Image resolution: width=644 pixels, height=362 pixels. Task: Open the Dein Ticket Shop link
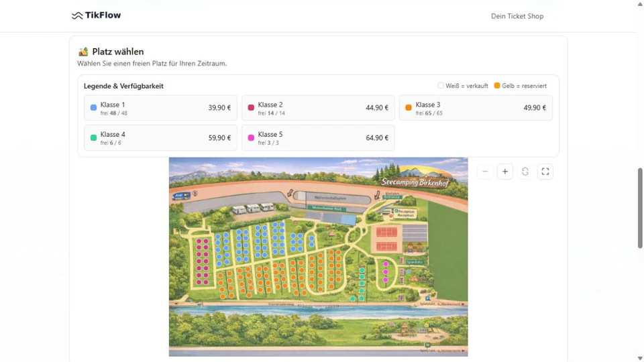(517, 16)
